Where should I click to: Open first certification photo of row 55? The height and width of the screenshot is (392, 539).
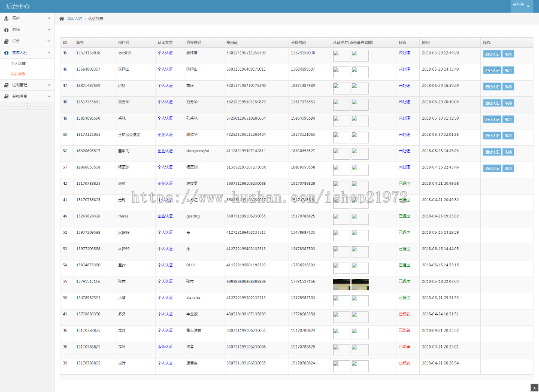pyautogui.click(x=341, y=284)
